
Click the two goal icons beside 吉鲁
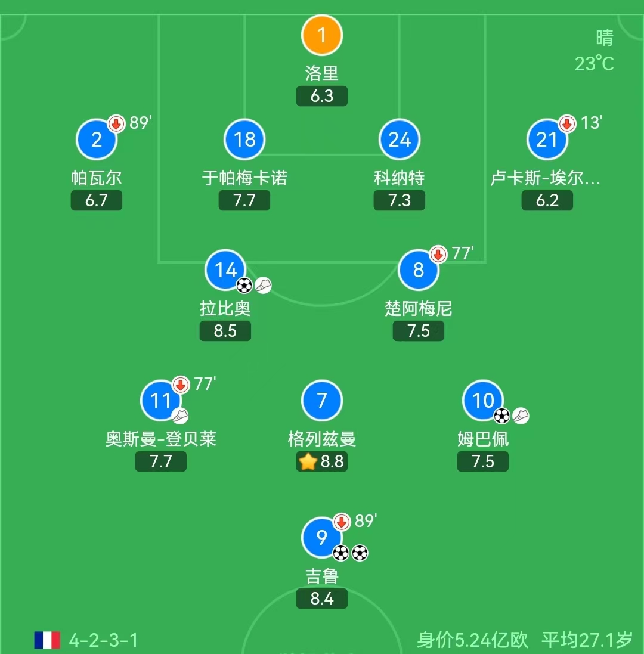pos(350,553)
